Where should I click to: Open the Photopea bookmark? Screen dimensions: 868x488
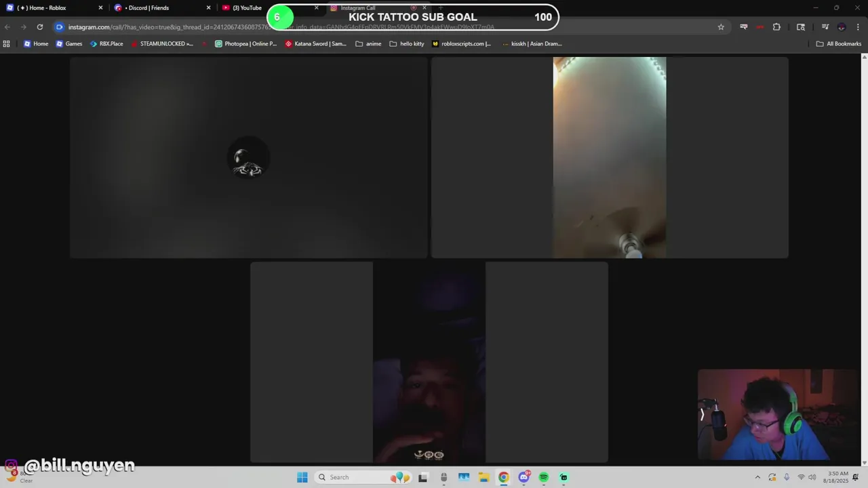246,43
